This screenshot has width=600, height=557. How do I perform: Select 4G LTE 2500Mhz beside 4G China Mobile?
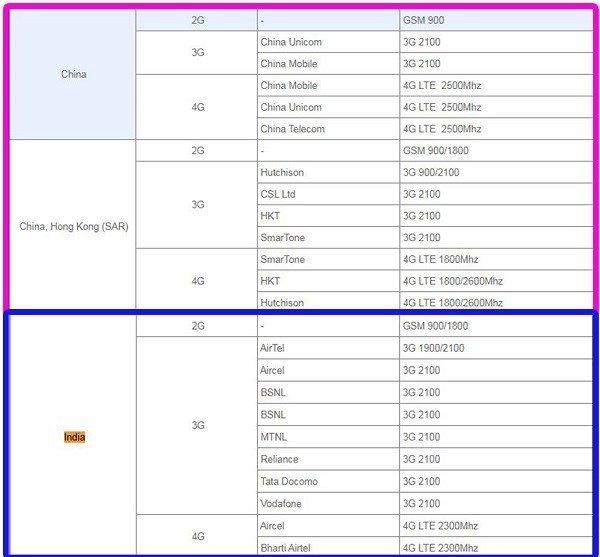coord(496,85)
